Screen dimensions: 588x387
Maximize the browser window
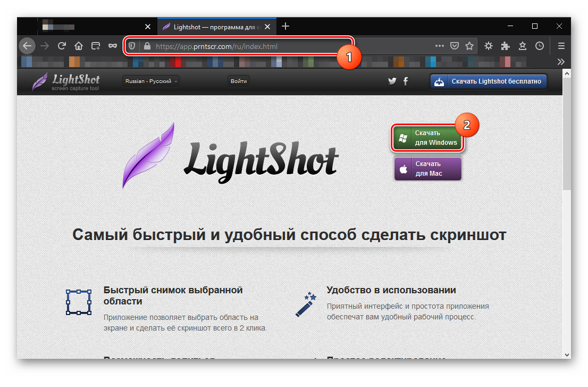(x=535, y=26)
